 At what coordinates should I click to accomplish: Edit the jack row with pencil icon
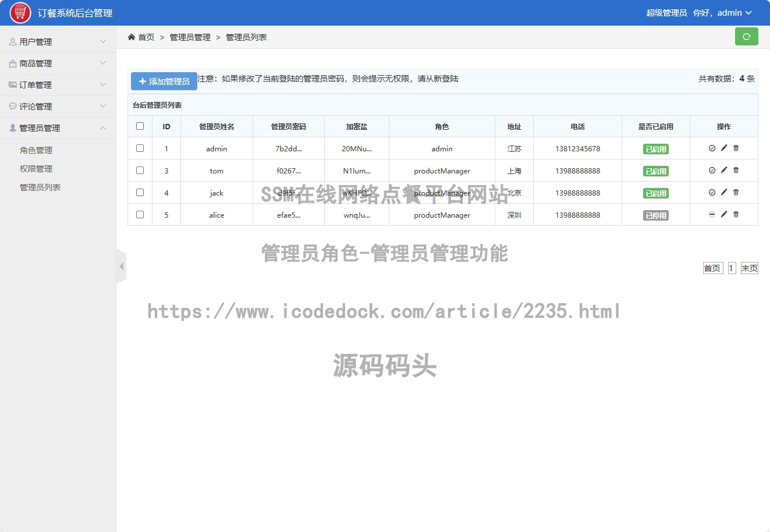[x=724, y=192]
